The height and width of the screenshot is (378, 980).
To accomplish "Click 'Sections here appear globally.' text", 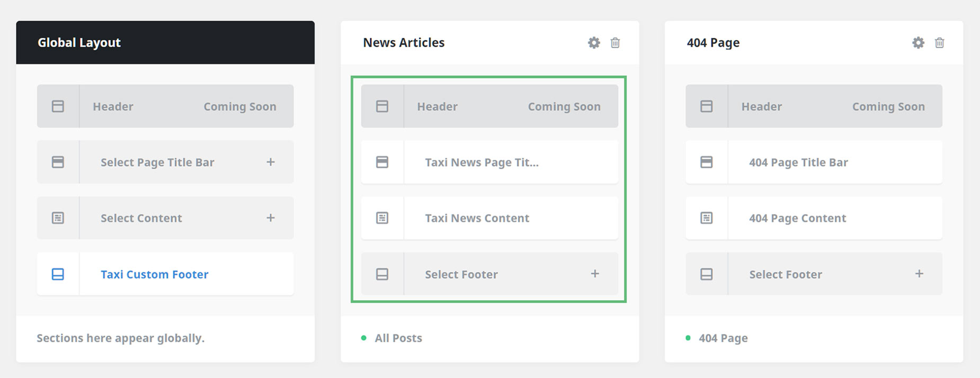I will pyautogui.click(x=120, y=338).
